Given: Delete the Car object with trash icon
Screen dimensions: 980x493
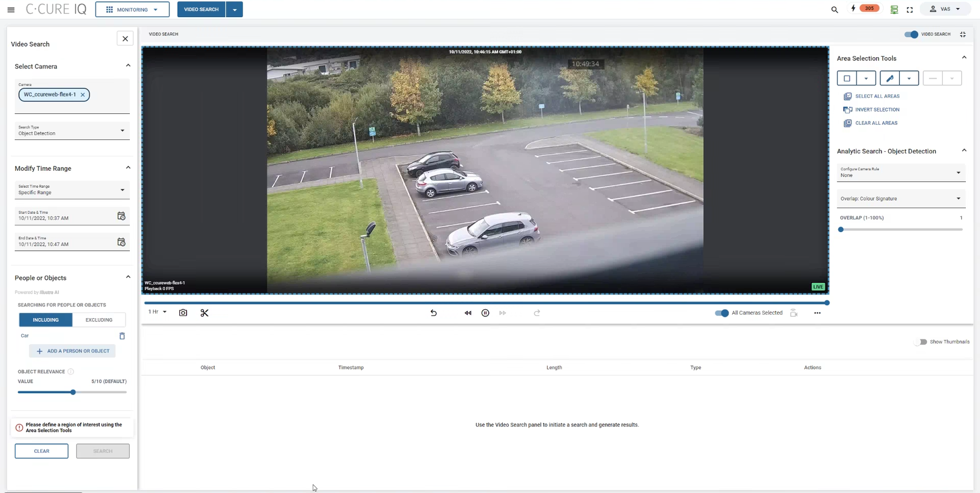Looking at the screenshot, I should (122, 336).
